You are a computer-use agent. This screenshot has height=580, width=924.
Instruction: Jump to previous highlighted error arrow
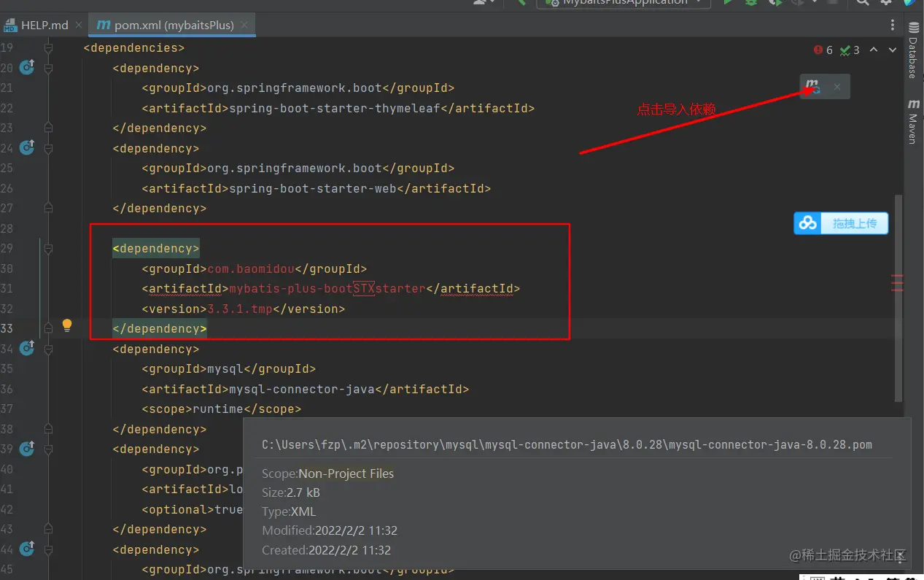click(873, 50)
